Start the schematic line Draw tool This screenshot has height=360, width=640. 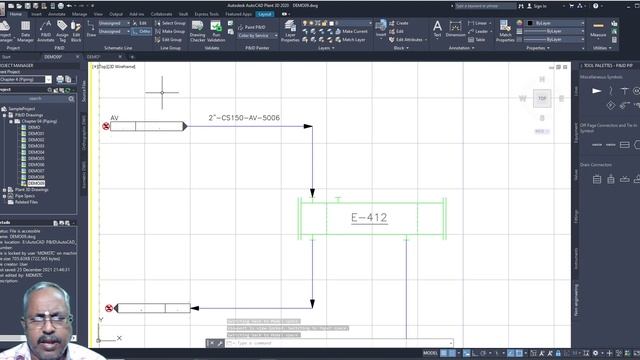pos(91,29)
